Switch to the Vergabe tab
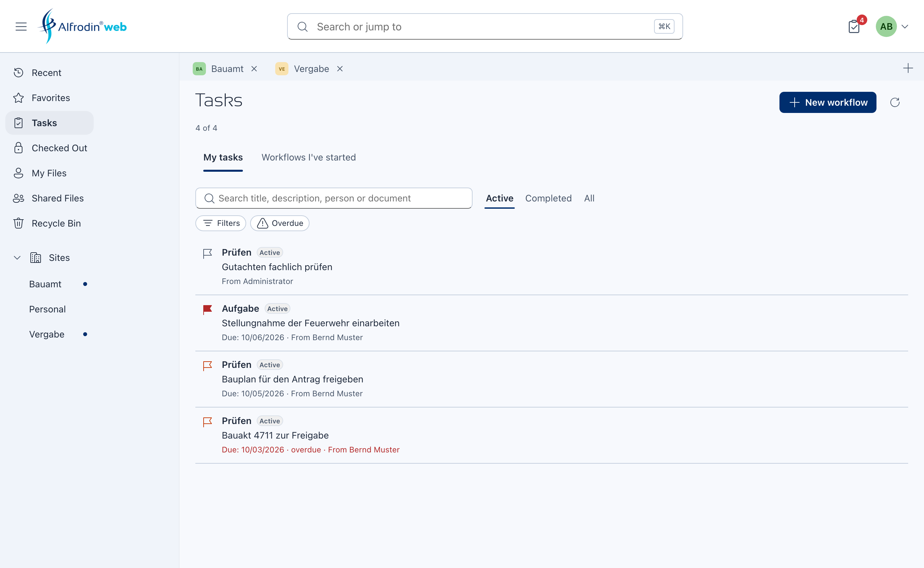The width and height of the screenshot is (924, 568). pyautogui.click(x=302, y=69)
